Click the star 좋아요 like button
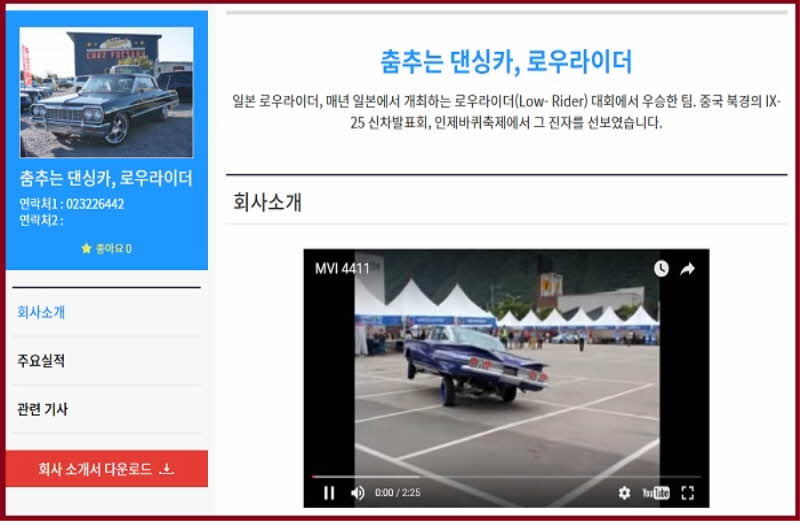Viewport: 800px width, 521px height. [x=106, y=248]
